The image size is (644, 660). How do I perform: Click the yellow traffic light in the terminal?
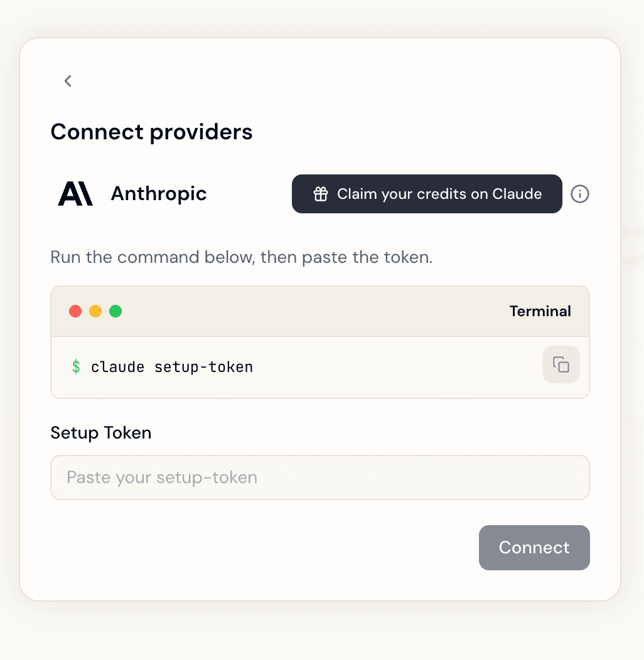coord(95,311)
